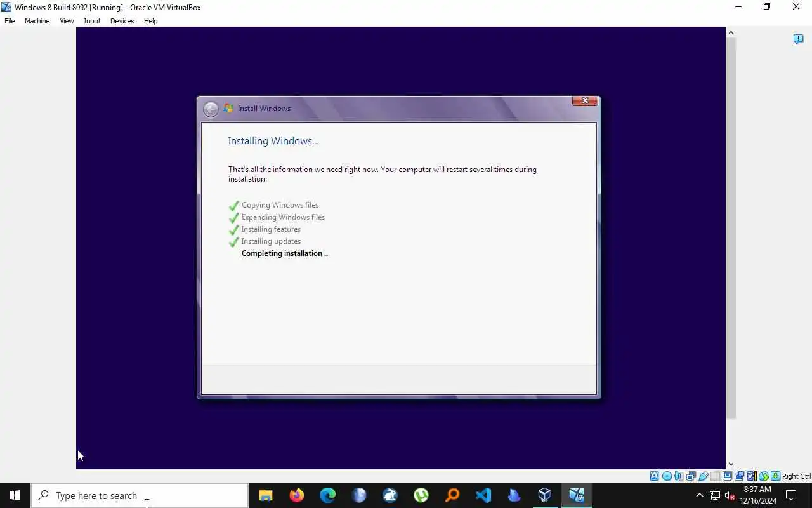The image size is (812, 508).
Task: Open the network status tray icon
Action: (x=715, y=496)
